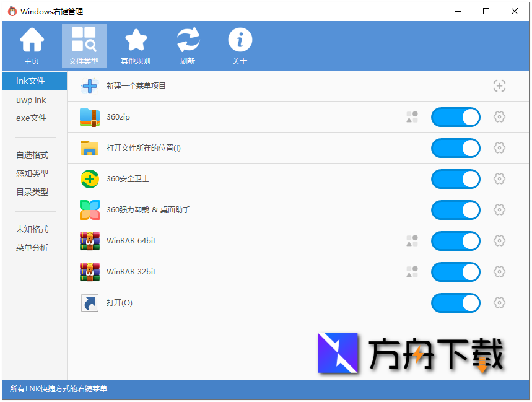
Task: Click the 360安全卫士 green icon
Action: coord(89,179)
